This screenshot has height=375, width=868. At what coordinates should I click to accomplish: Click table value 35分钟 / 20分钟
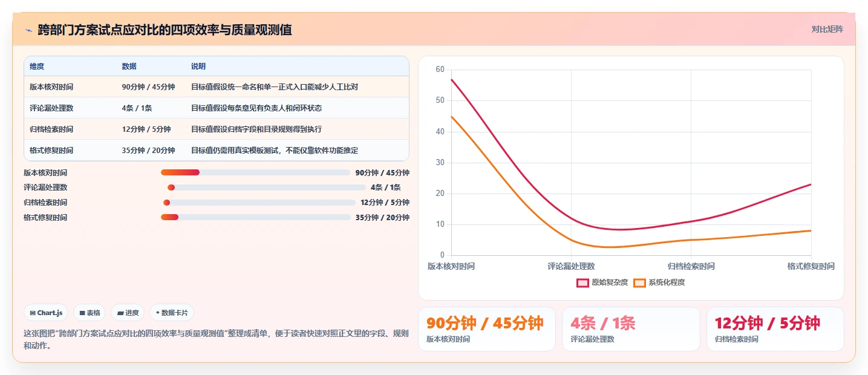pyautogui.click(x=148, y=151)
